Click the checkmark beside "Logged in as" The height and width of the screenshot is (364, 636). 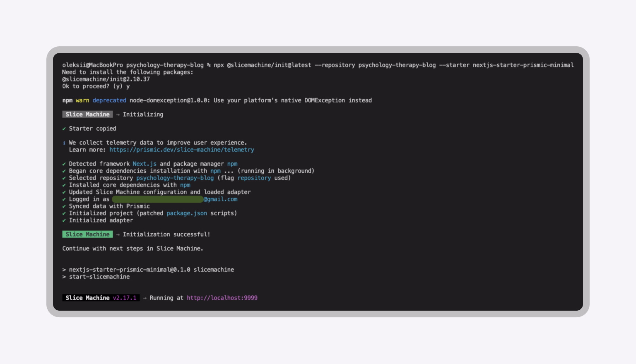(x=64, y=199)
